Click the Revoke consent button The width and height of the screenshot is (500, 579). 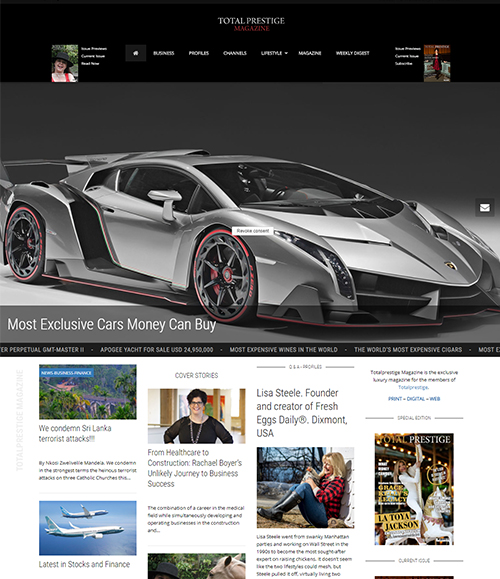tap(253, 231)
